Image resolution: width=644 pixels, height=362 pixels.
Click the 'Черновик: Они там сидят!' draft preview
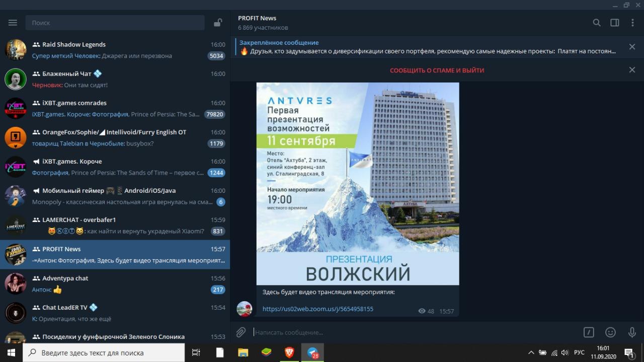pos(70,85)
